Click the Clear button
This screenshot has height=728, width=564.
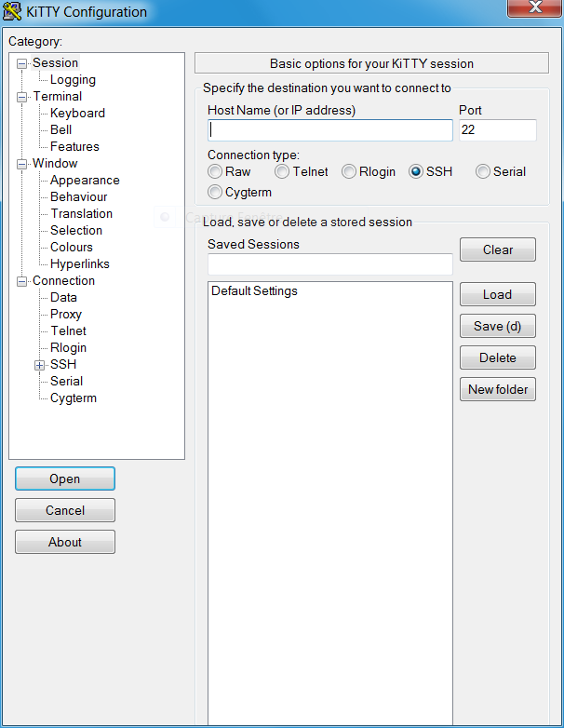(x=498, y=249)
